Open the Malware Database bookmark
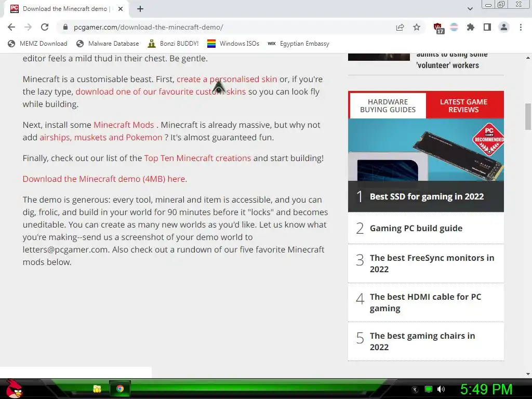This screenshot has height=399, width=532. pos(108,44)
